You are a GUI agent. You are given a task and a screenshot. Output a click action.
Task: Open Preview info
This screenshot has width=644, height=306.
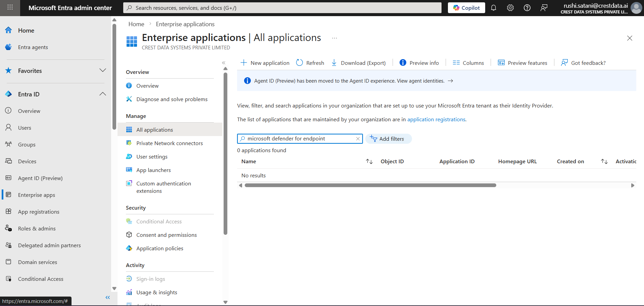tap(419, 63)
